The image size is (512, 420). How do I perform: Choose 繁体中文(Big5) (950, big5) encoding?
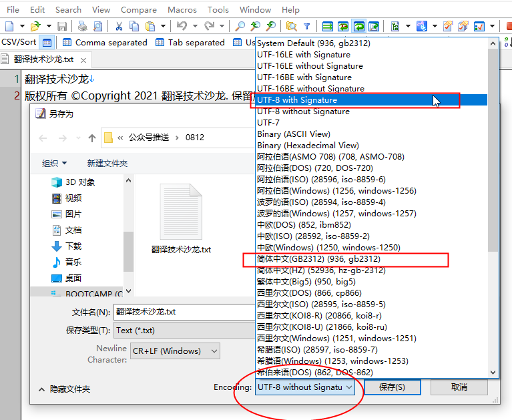pyautogui.click(x=371, y=282)
